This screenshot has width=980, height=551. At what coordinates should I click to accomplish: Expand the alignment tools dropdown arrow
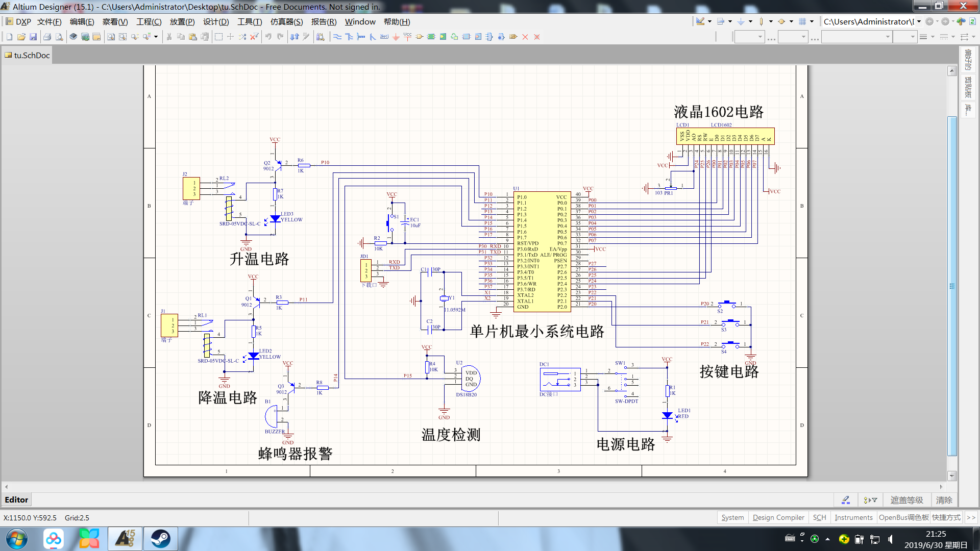[x=730, y=21]
